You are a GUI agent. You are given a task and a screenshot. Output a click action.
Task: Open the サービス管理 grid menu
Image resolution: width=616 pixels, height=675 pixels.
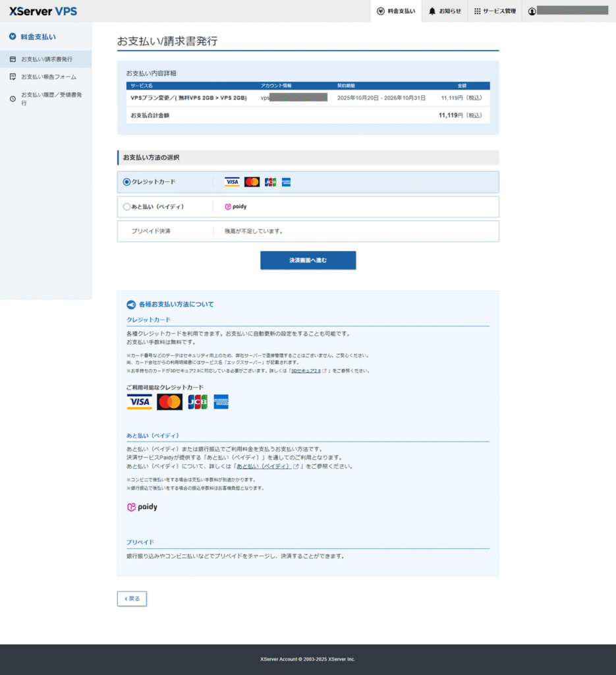click(x=494, y=11)
